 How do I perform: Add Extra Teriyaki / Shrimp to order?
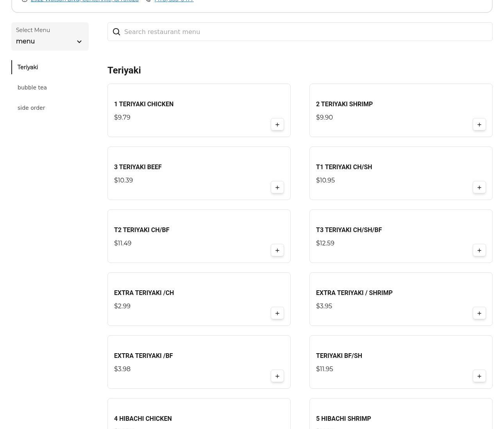point(479,313)
